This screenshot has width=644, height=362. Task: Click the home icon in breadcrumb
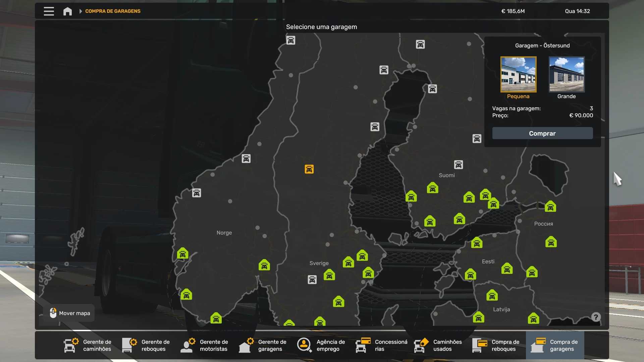[x=67, y=11]
